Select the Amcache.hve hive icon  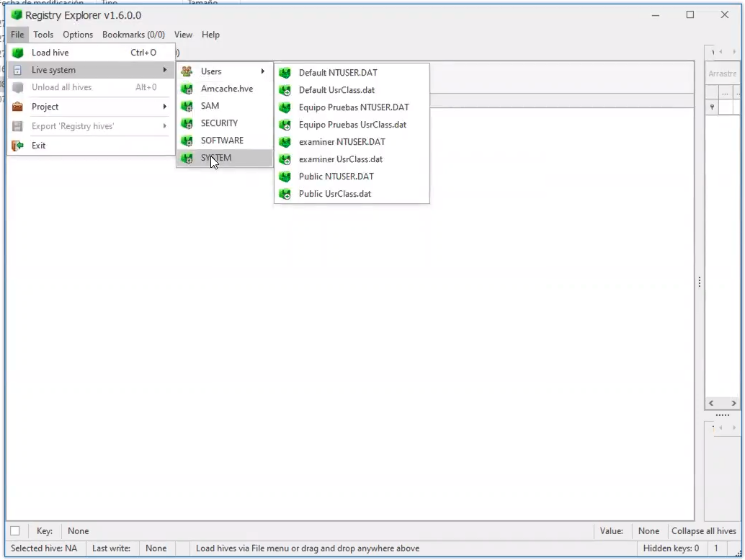(187, 88)
